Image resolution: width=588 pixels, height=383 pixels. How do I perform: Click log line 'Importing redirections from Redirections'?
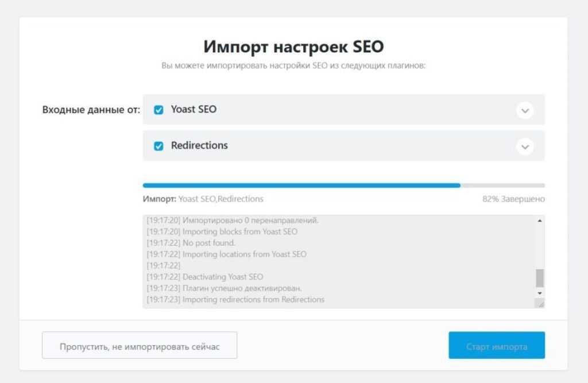click(x=235, y=299)
